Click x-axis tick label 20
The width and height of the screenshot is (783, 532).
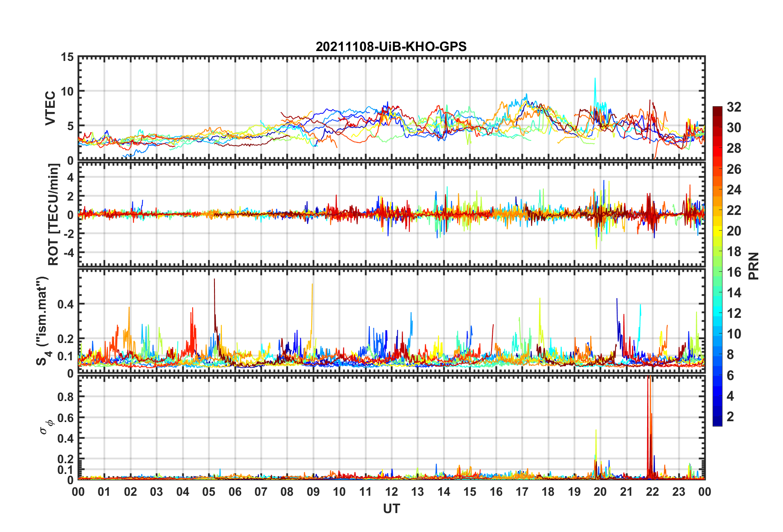point(600,492)
